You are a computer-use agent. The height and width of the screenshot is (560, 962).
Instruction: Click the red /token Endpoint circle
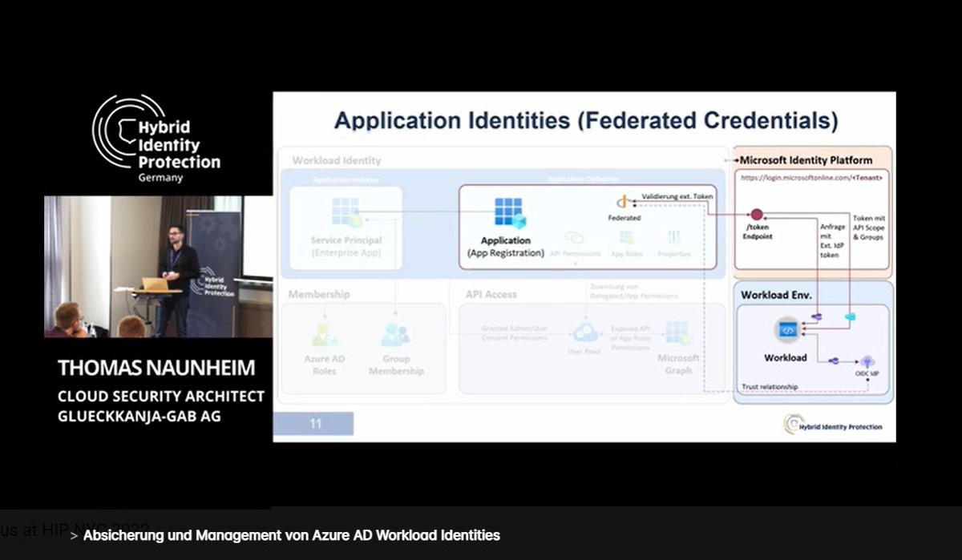coord(755,215)
